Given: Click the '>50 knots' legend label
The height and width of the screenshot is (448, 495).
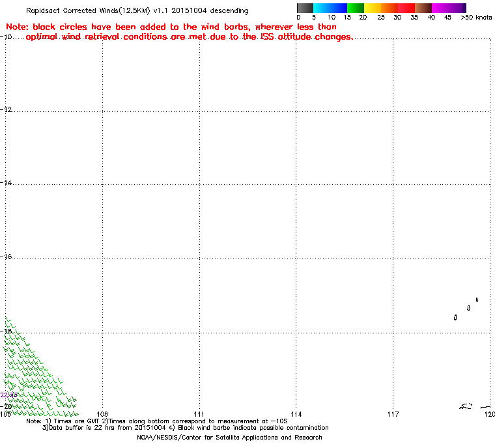Looking at the screenshot, I should pyautogui.click(x=476, y=18).
